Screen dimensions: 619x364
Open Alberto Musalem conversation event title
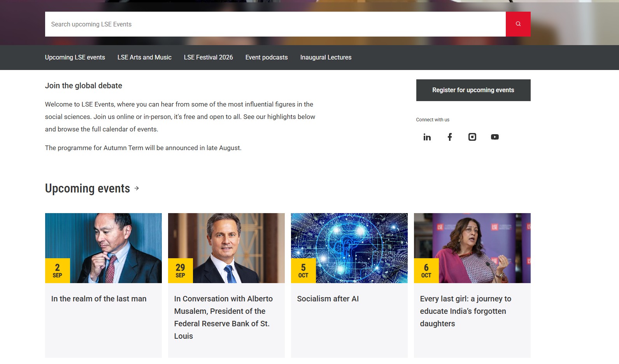224,317
